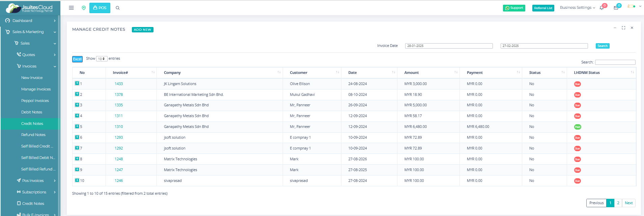Open the notifications bell icon
This screenshot has height=216, width=644.
601,8
